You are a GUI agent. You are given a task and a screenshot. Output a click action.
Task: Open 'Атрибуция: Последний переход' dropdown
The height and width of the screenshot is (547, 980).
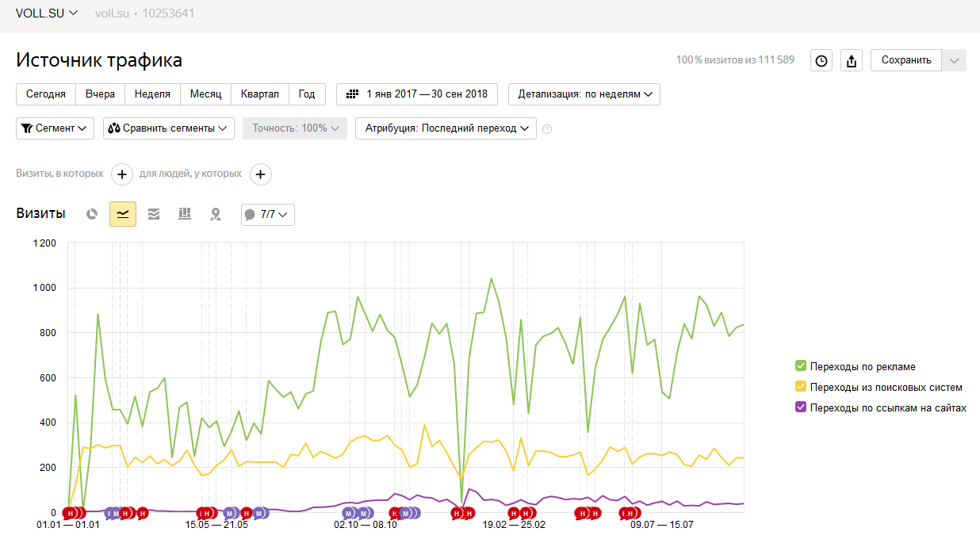[x=446, y=128]
